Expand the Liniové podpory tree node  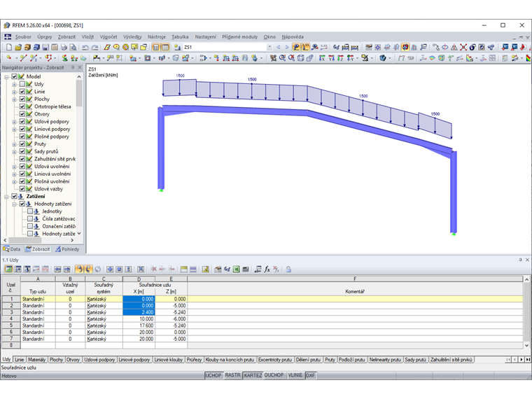pos(14,129)
